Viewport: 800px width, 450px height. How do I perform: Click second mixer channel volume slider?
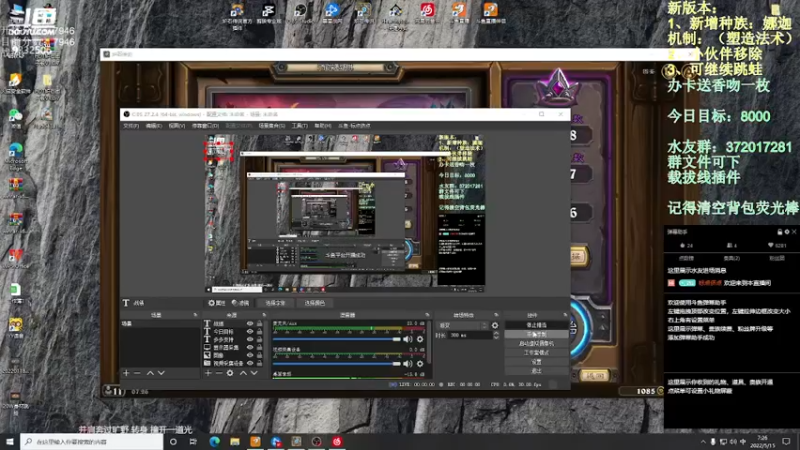point(337,364)
